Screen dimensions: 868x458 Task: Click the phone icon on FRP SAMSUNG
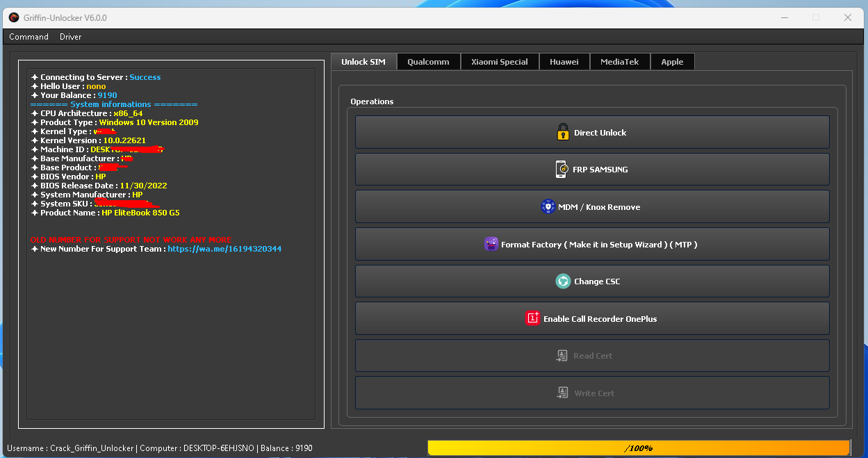562,169
